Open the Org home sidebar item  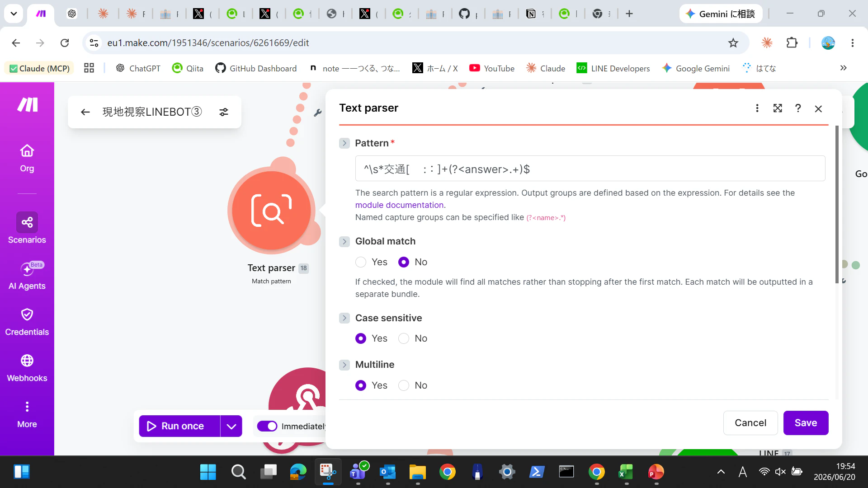point(27,159)
